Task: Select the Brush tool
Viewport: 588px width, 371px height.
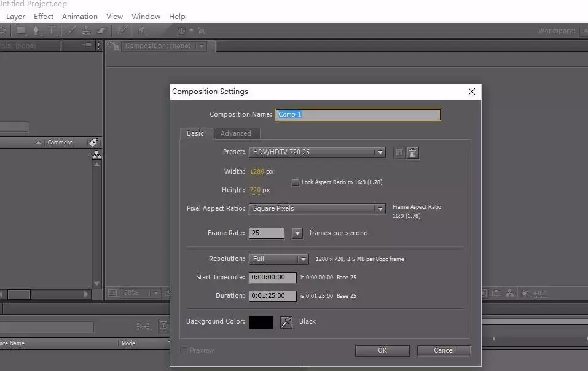Action: click(x=71, y=31)
